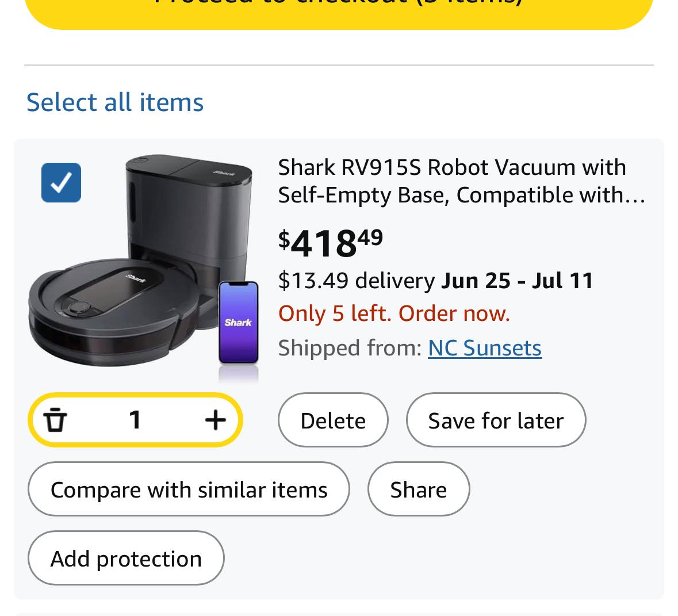Open the NC Sunsets seller link
678x616 pixels.
pos(485,348)
